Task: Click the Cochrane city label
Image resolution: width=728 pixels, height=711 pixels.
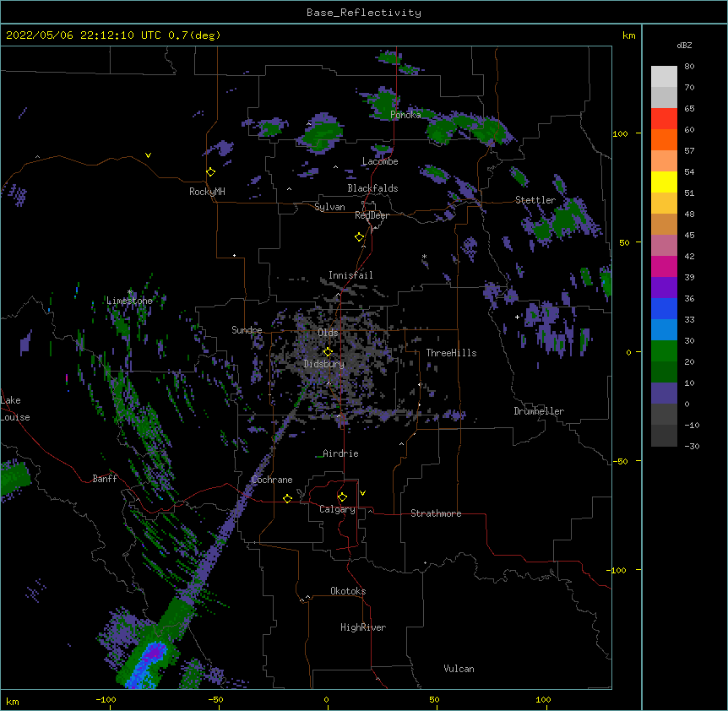Action: (272, 480)
